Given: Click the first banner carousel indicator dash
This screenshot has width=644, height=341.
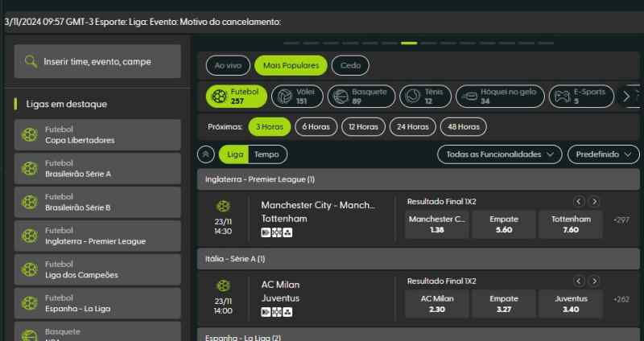Looking at the screenshot, I should click(291, 43).
